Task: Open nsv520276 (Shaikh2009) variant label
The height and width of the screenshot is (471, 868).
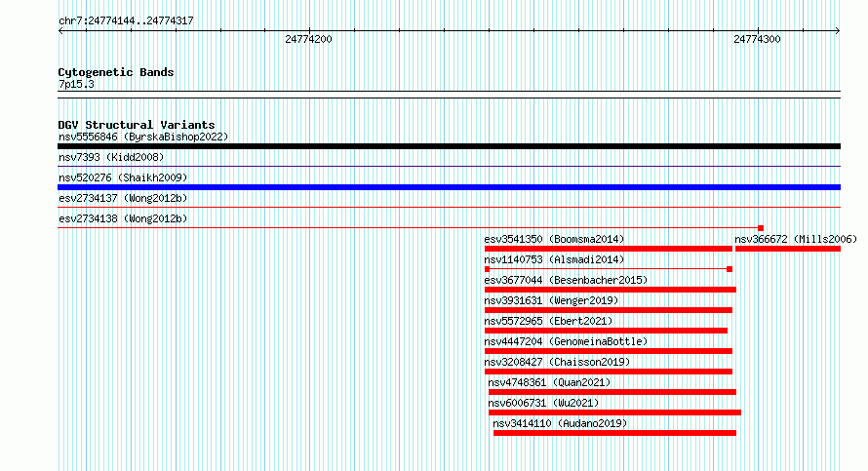Action: 123,177
